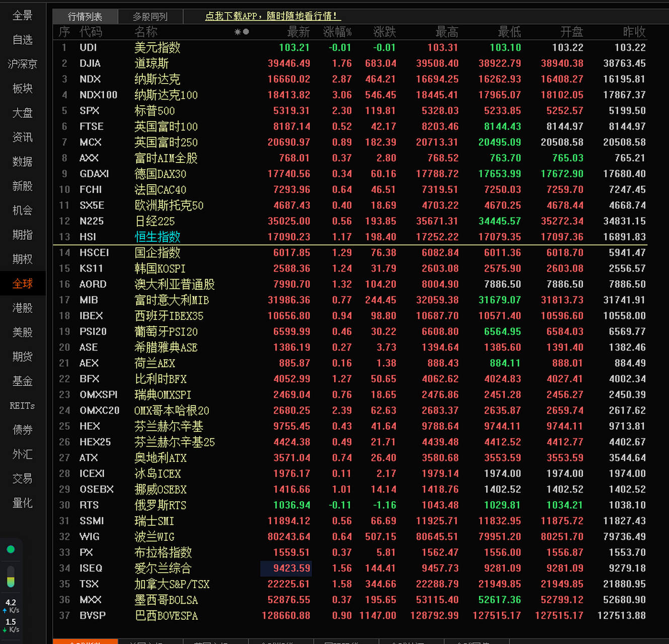Select the 英国富时100 row
Viewport: 669px width, 644px height.
pos(350,126)
